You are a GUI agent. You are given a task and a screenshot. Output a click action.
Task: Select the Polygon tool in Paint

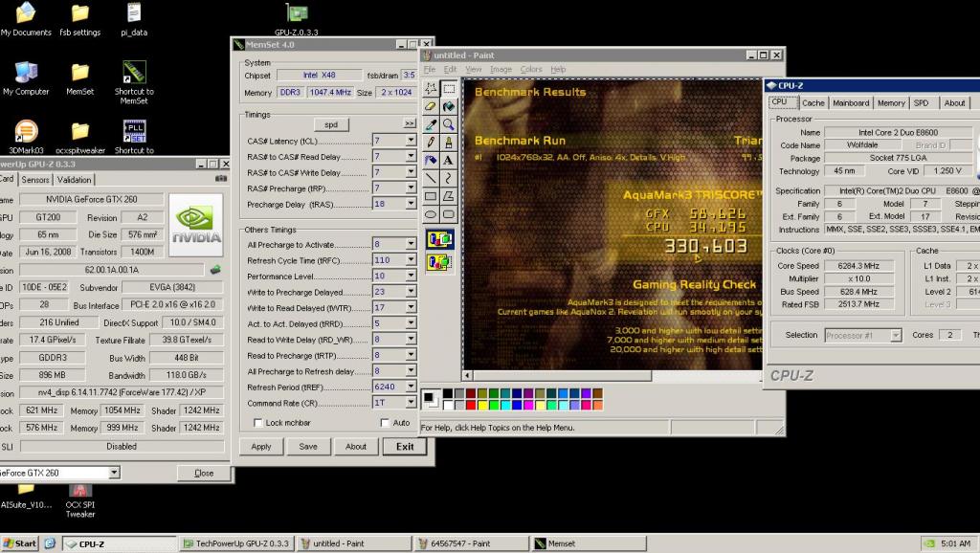coord(449,196)
